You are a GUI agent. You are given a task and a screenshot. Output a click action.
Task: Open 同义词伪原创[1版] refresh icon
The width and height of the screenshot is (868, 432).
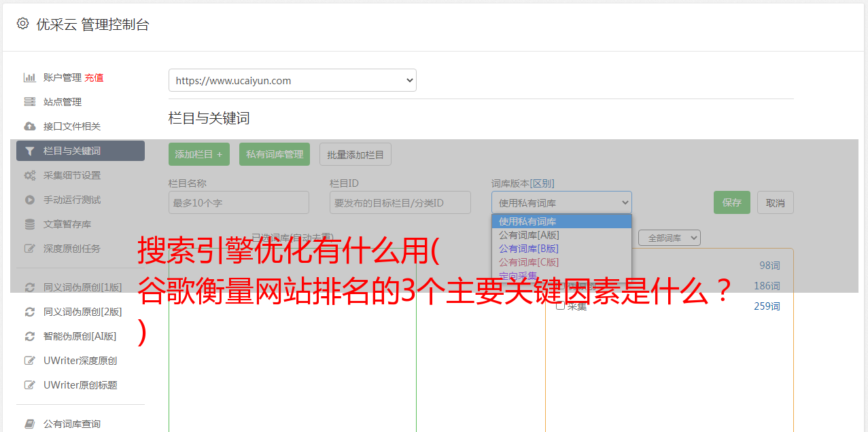click(x=29, y=287)
